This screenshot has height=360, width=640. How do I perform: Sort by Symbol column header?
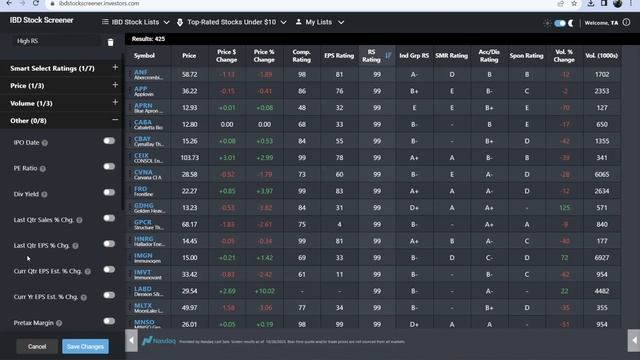pos(144,56)
